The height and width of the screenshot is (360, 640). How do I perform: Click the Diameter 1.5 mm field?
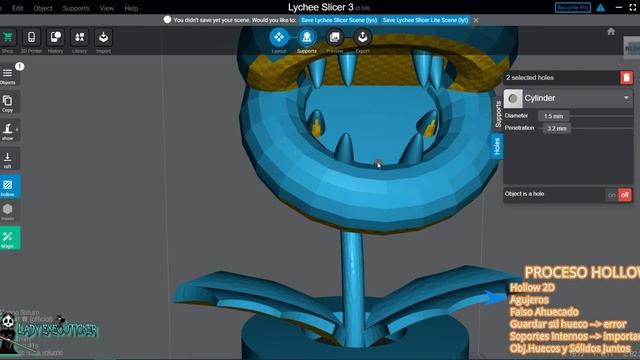point(553,116)
